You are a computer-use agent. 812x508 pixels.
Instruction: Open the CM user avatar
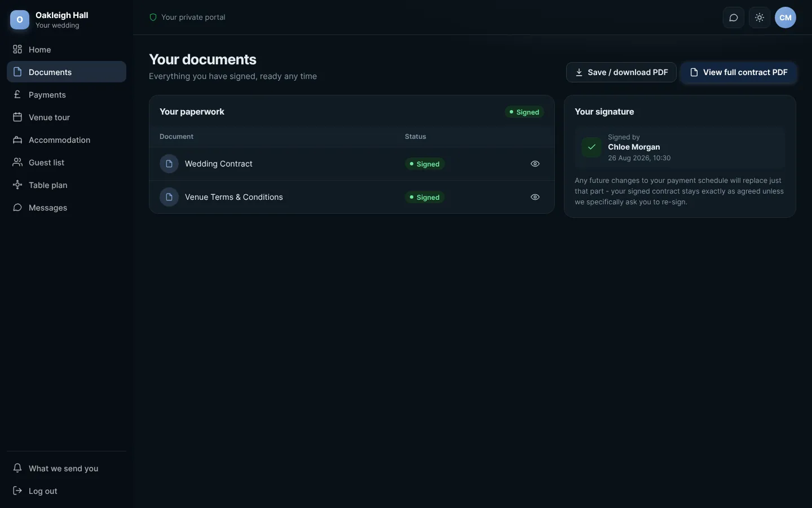pos(785,17)
